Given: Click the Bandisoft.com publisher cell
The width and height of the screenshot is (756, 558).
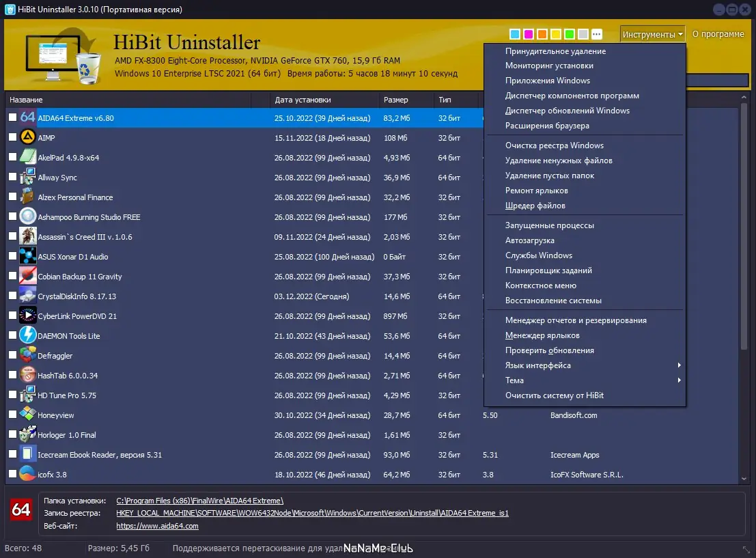Looking at the screenshot, I should (574, 415).
